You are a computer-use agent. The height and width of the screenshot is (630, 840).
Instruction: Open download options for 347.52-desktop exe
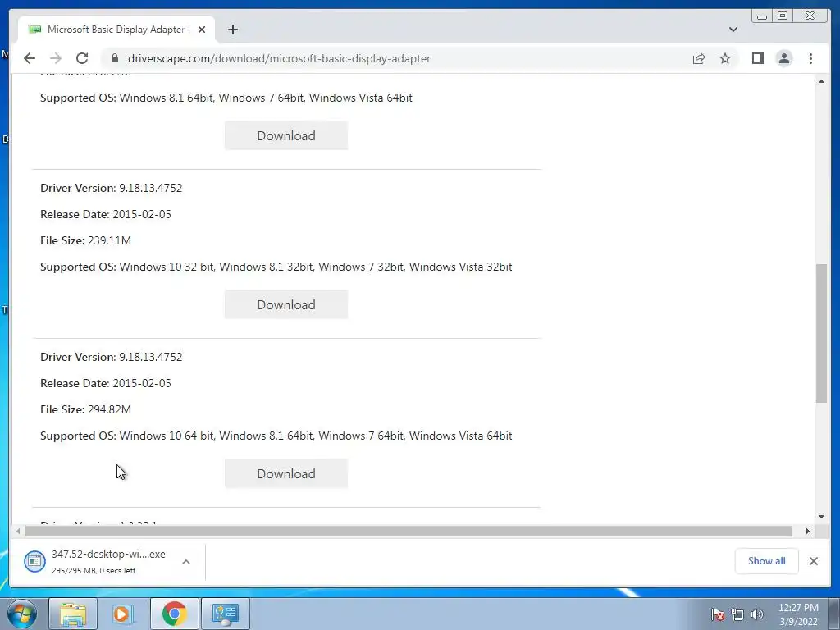pyautogui.click(x=186, y=561)
